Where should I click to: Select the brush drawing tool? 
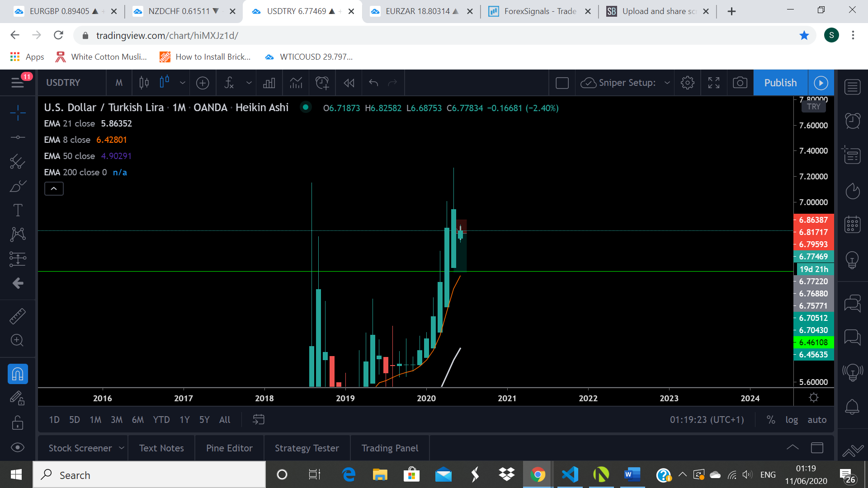click(x=18, y=186)
